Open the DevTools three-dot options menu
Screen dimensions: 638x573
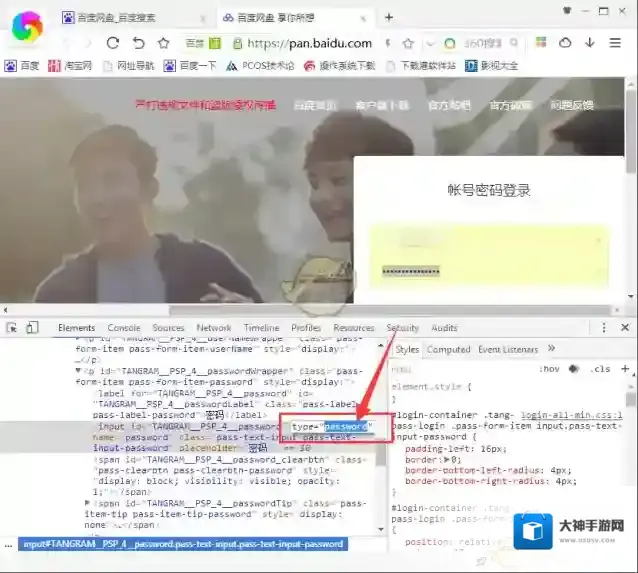click(x=604, y=328)
